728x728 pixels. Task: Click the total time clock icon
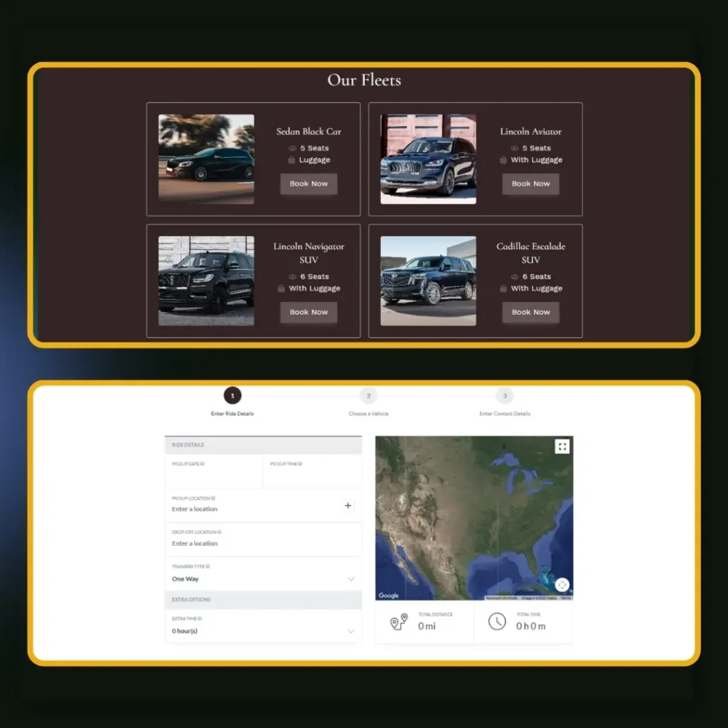[497, 621]
